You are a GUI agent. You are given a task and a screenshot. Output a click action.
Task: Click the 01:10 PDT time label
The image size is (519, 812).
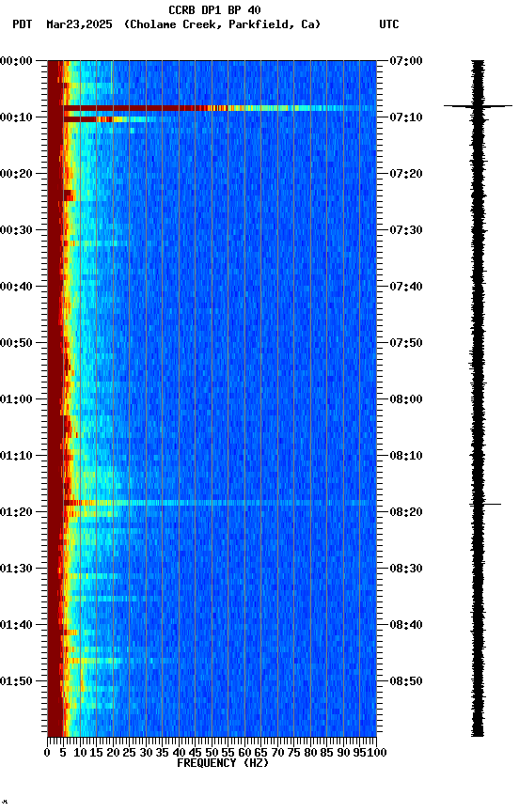tap(16, 456)
